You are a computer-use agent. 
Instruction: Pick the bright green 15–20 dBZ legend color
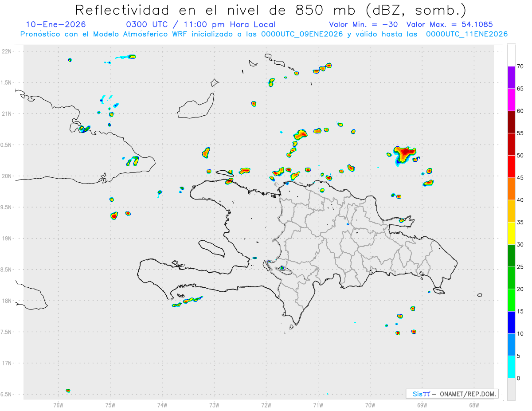point(511,300)
